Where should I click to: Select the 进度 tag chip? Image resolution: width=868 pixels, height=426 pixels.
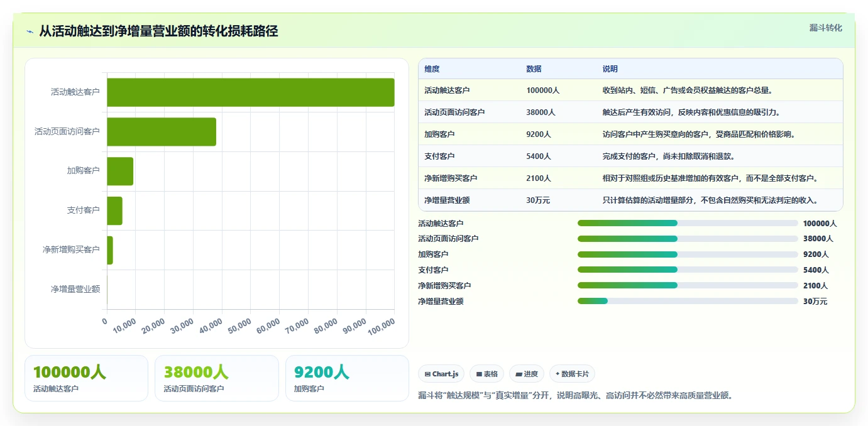527,374
